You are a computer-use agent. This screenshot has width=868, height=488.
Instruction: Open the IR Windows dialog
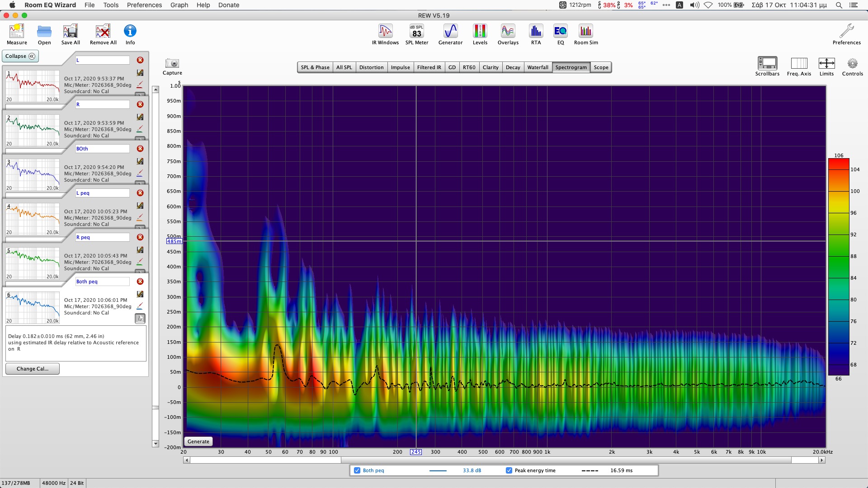coord(385,34)
